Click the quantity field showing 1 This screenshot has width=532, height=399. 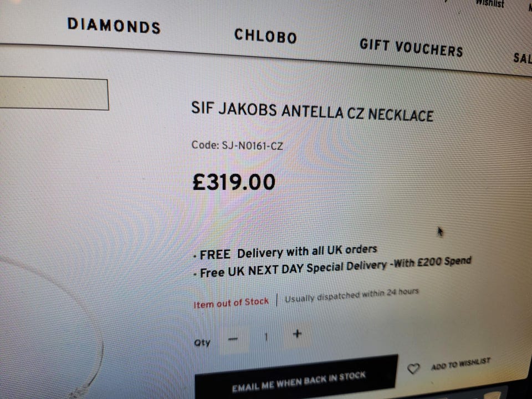click(267, 336)
